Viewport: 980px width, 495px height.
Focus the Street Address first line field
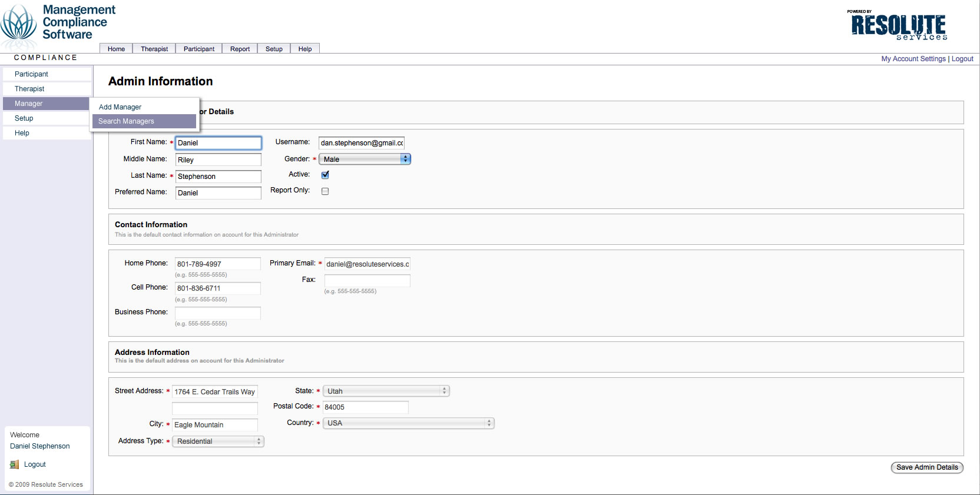coord(215,392)
